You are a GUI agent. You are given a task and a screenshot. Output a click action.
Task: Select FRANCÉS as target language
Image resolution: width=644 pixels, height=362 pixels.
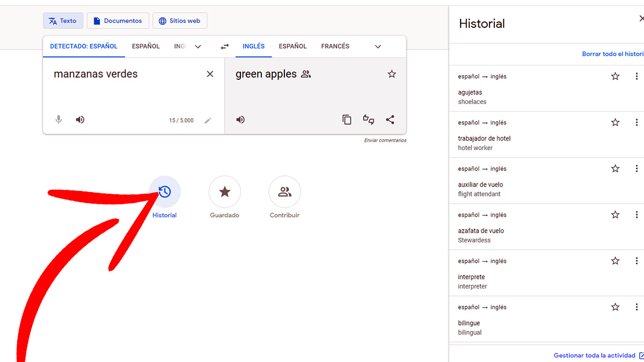(335, 47)
